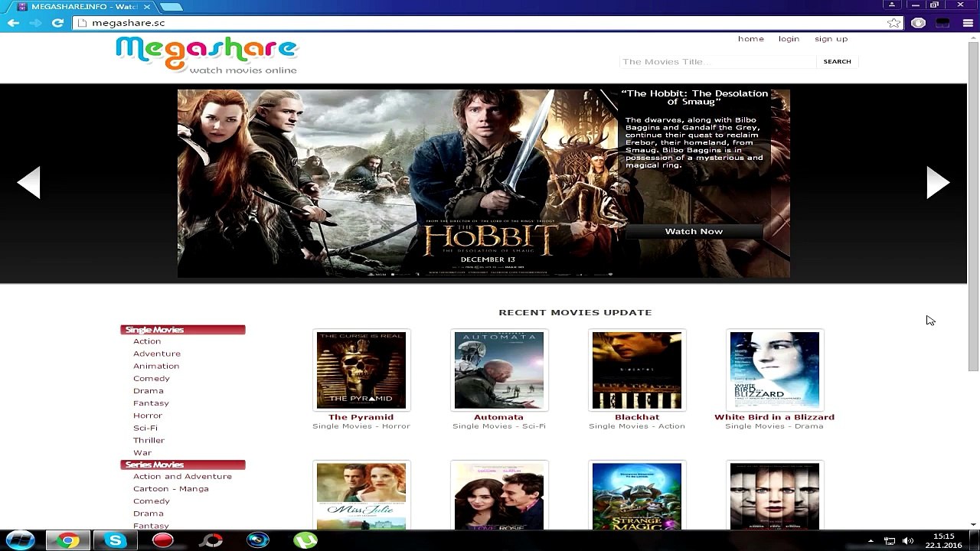
Task: Click the White Bird in a Blizzard title
Action: pos(774,417)
